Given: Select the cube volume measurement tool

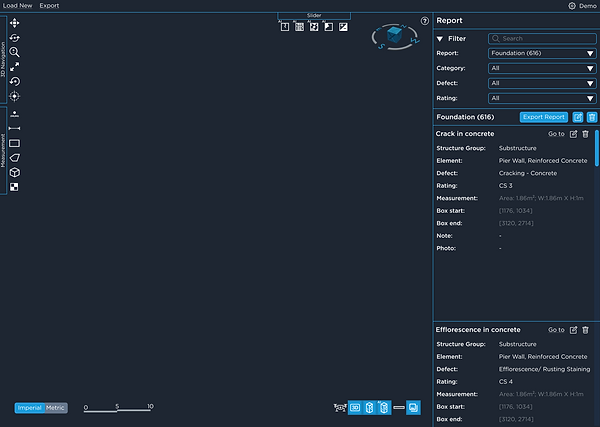Looking at the screenshot, I should point(15,172).
